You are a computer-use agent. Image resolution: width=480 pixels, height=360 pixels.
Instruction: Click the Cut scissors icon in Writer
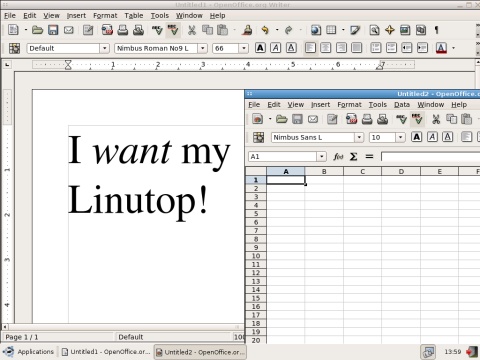pyautogui.click(x=192, y=30)
